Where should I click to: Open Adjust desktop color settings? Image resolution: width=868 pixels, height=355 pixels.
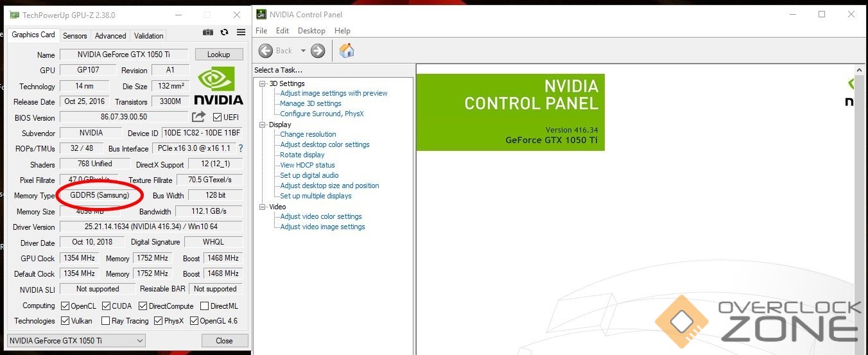325,144
